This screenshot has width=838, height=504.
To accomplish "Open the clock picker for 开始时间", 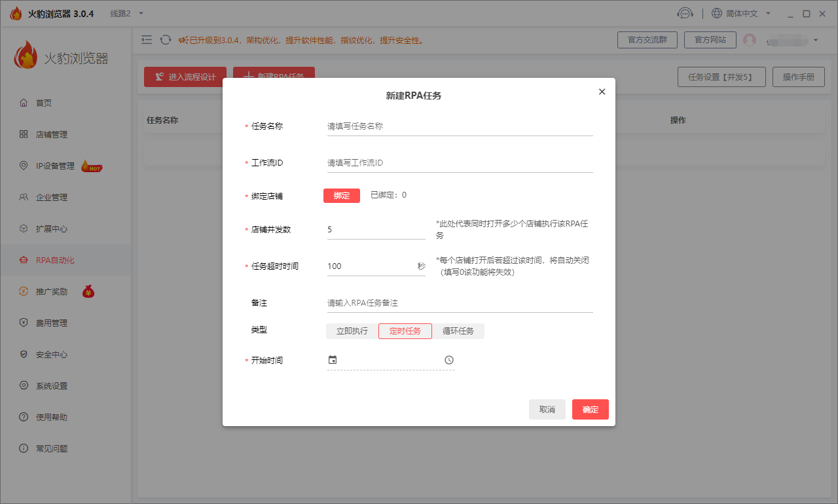I will point(448,359).
